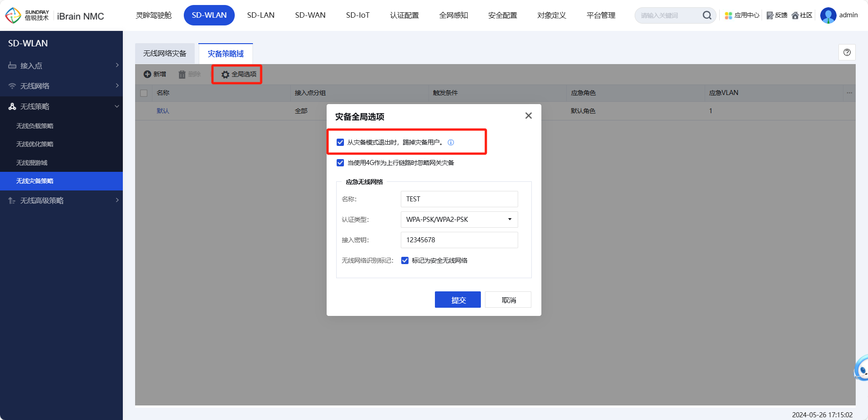Image resolution: width=868 pixels, height=420 pixels.
Task: Open 全局选项 global options gear
Action: (x=239, y=74)
